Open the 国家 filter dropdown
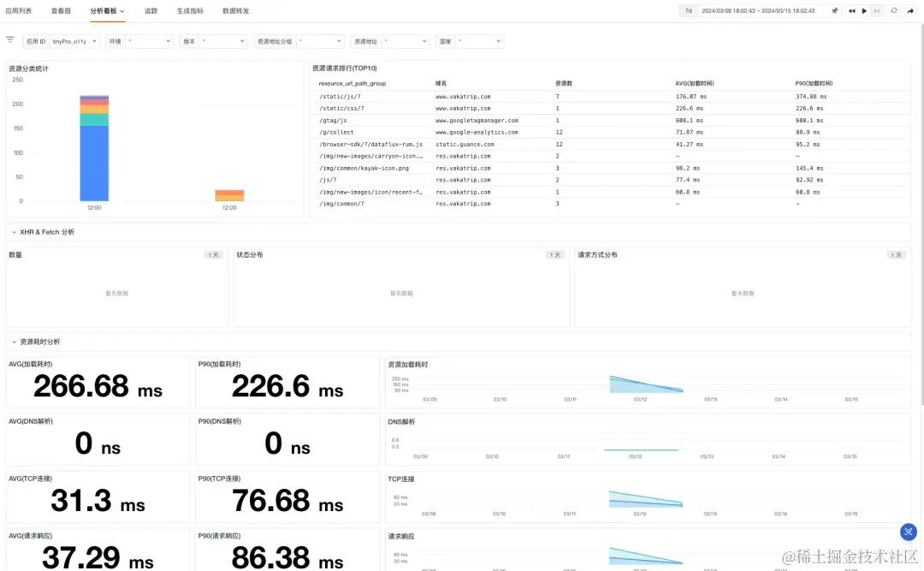This screenshot has height=571, width=924. click(470, 41)
